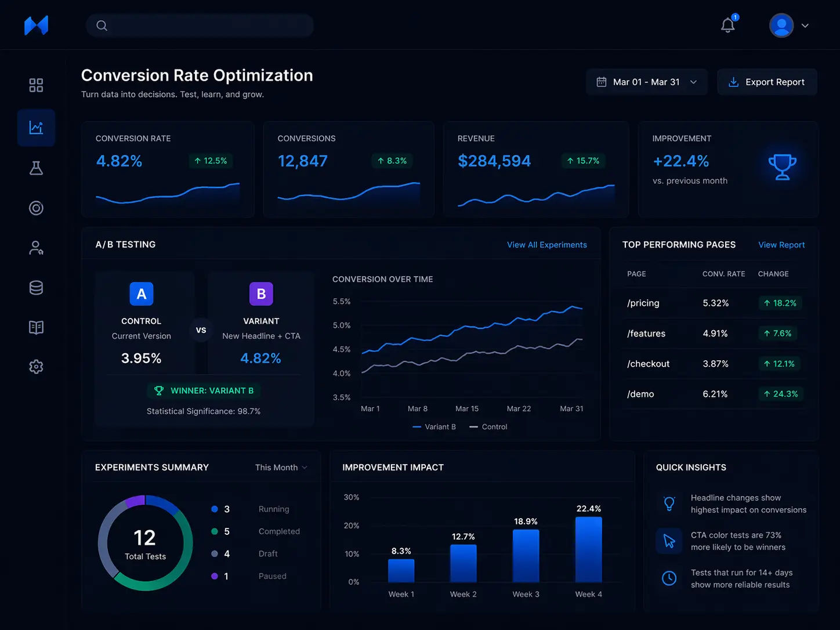Click inside the search field

[200, 25]
